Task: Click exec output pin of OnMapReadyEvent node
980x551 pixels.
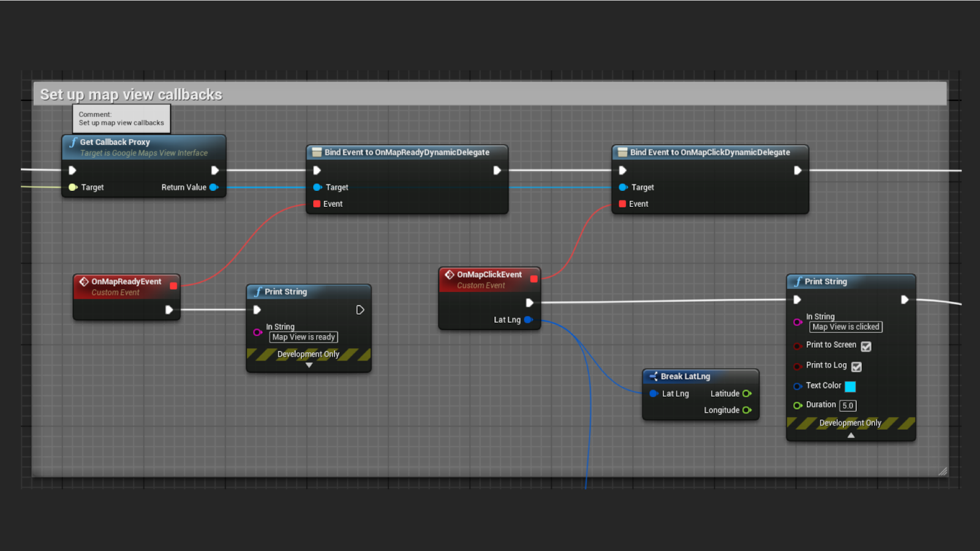Action: pyautogui.click(x=169, y=310)
